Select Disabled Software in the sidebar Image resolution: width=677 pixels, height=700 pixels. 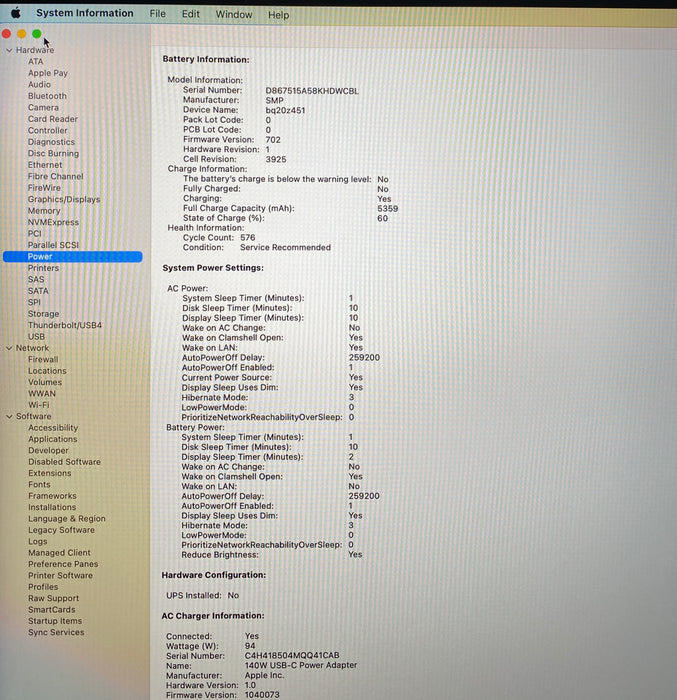pos(64,462)
